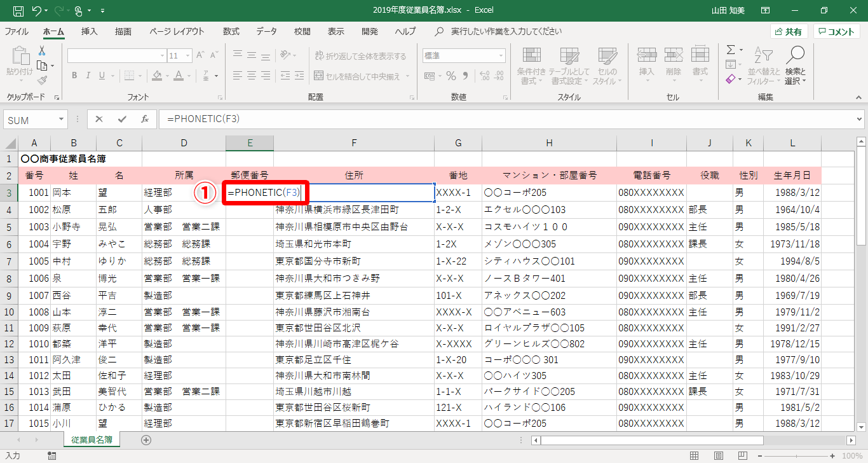Toggle italic formatting
Image resolution: width=868 pixels, height=463 pixels.
88,76
